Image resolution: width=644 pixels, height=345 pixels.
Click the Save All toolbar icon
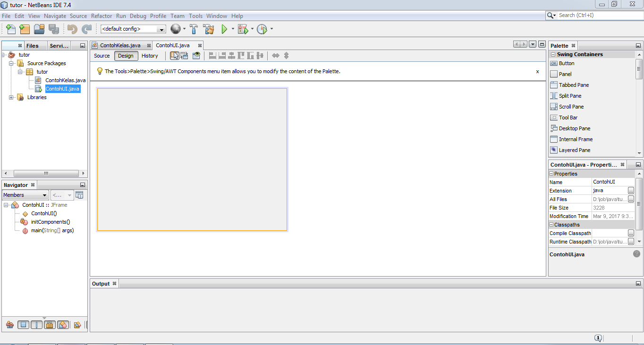54,29
